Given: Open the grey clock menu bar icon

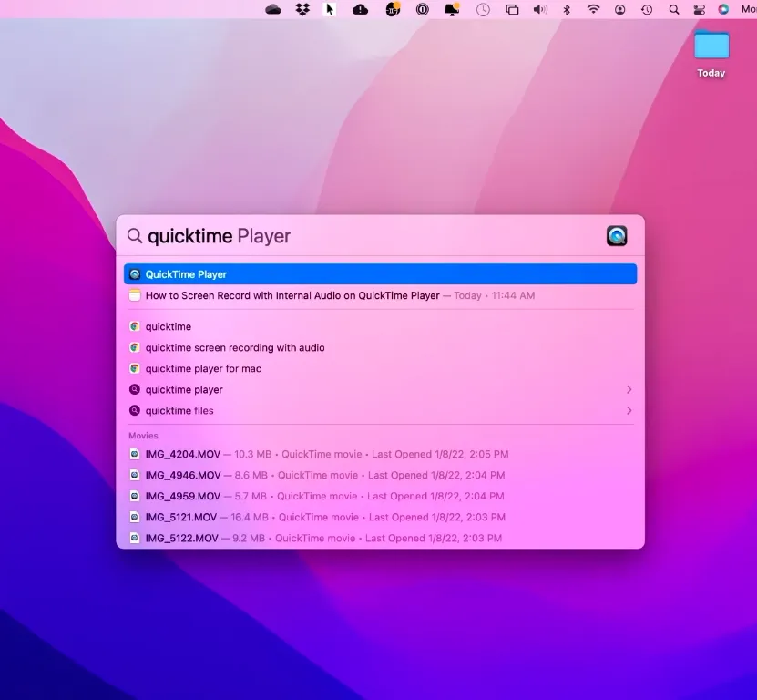Looking at the screenshot, I should pos(483,10).
